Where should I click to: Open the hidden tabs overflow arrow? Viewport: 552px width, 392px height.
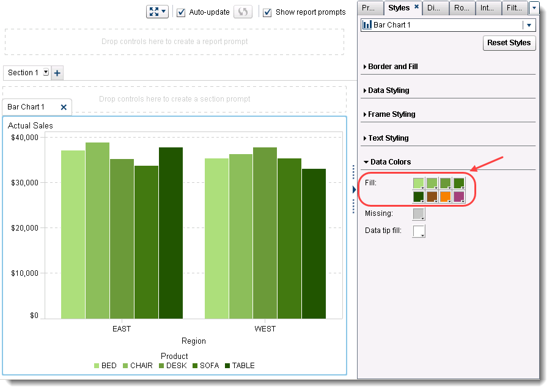(x=535, y=8)
